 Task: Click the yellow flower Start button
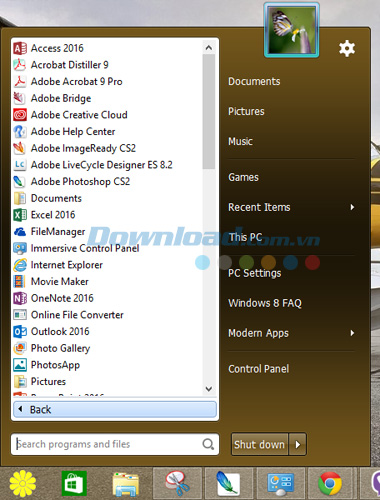click(23, 484)
